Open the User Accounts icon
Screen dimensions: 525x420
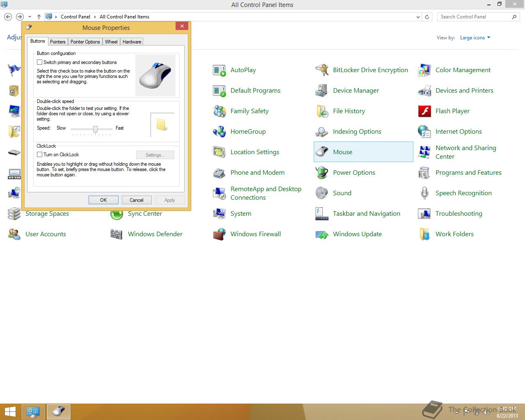pyautogui.click(x=14, y=234)
